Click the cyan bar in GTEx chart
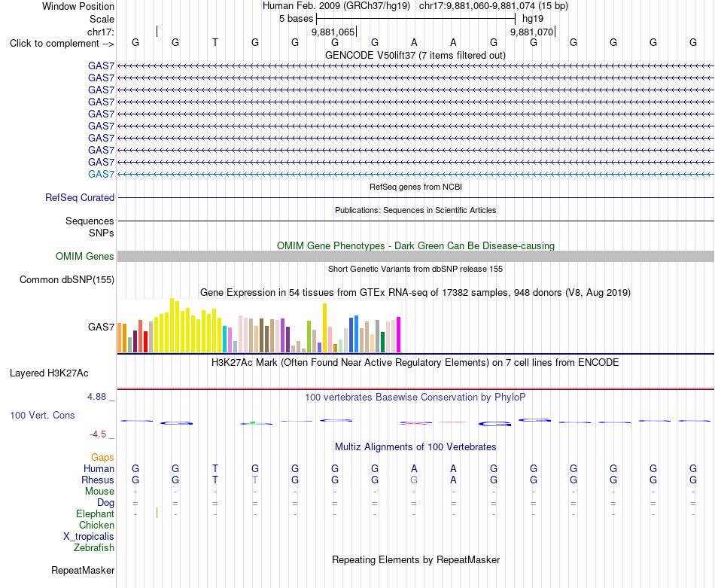 (225, 339)
